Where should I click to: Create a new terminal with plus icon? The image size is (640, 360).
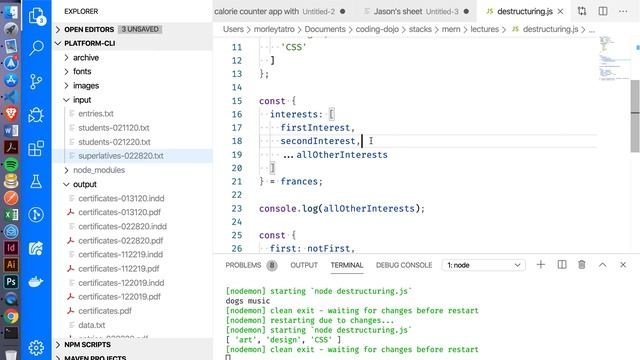click(541, 265)
